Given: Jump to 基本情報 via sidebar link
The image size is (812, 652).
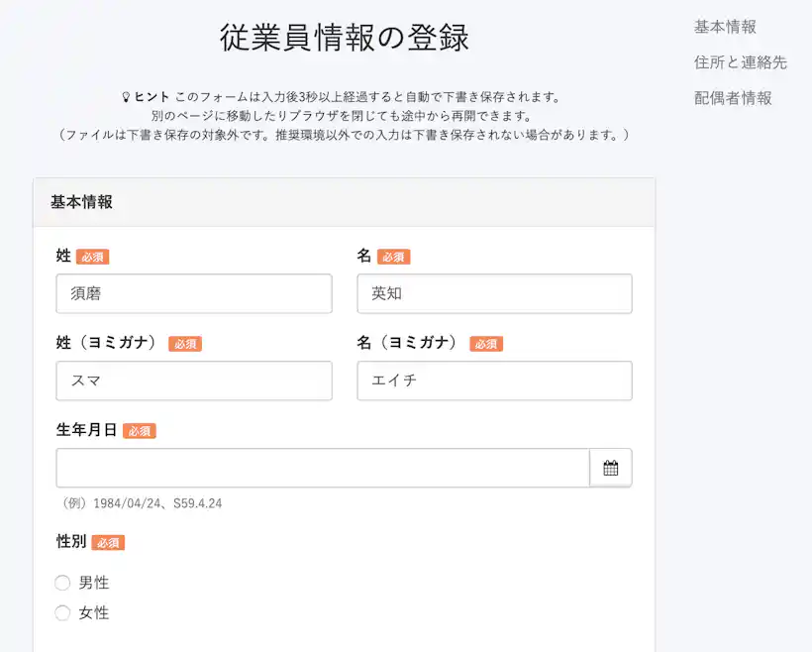Looking at the screenshot, I should coord(725,27).
